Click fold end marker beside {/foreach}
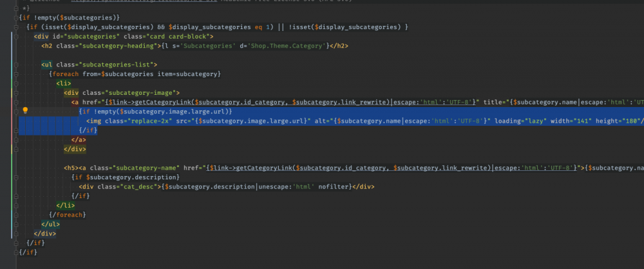 point(15,215)
